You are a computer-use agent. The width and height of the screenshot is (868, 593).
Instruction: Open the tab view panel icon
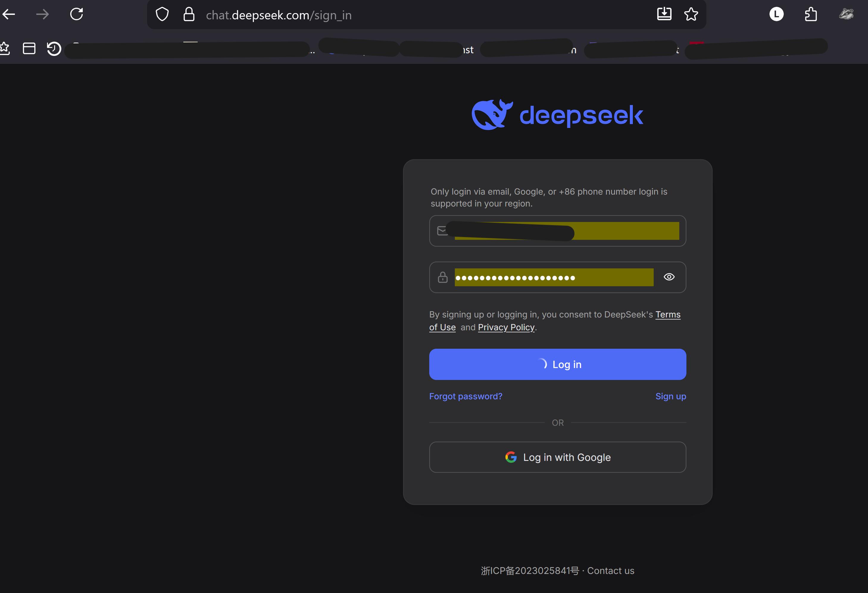[29, 48]
